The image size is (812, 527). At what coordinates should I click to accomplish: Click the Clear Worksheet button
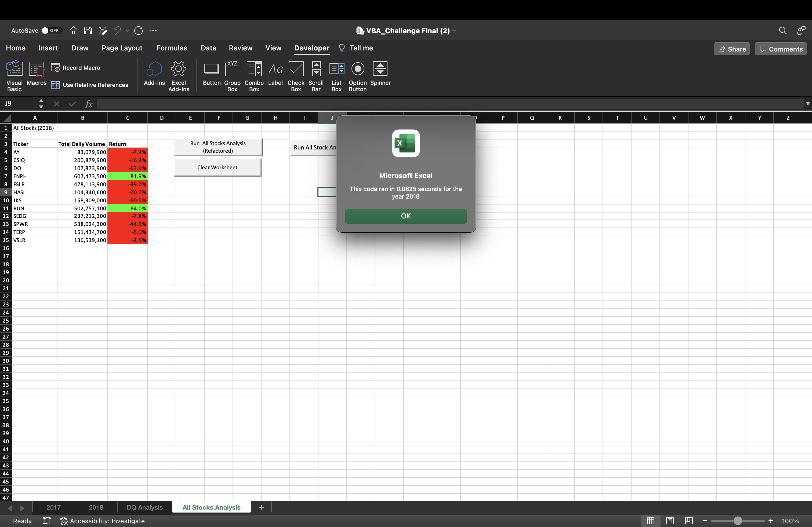pos(217,168)
